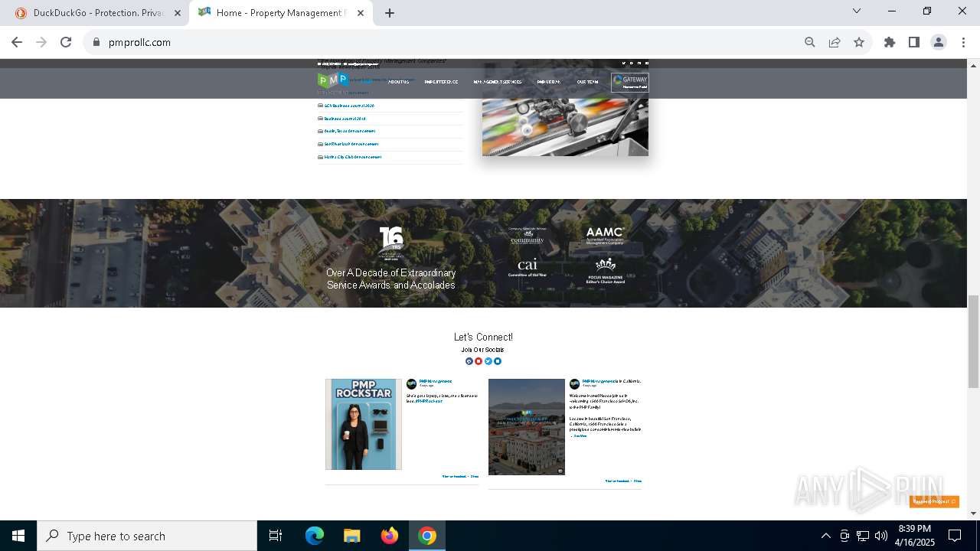Open the PMP Rockstar post image
The image size is (980, 551).
click(x=364, y=424)
